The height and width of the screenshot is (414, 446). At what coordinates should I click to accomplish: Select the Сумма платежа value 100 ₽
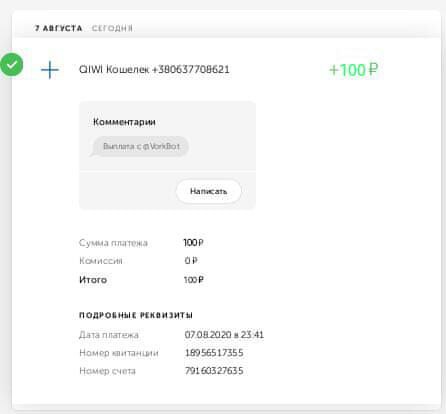pos(193,243)
